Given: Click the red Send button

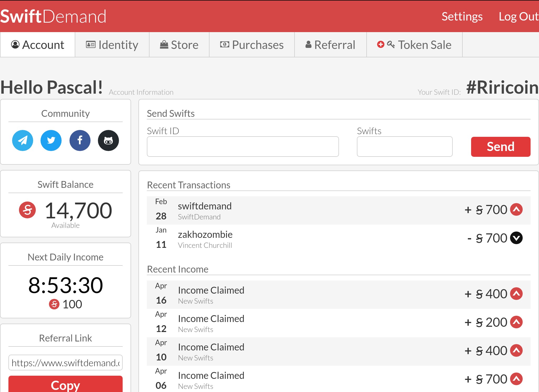Looking at the screenshot, I should [x=501, y=147].
